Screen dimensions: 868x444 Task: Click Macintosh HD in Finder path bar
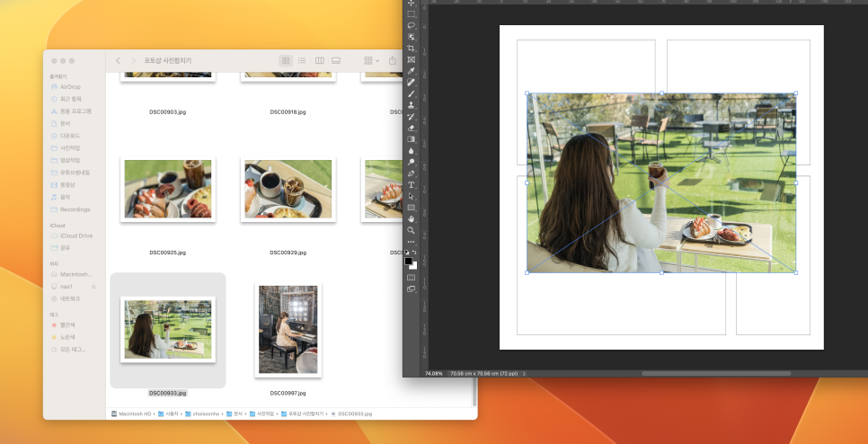pyautogui.click(x=132, y=413)
